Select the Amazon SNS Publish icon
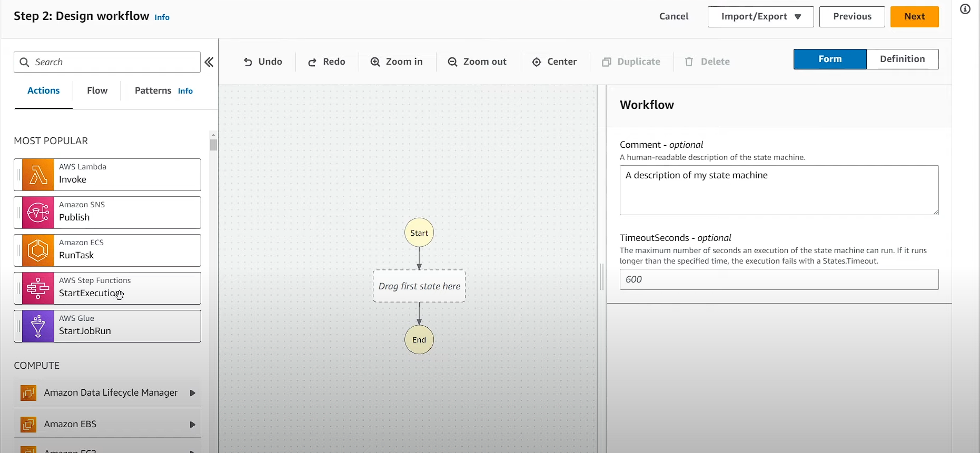 [38, 213]
